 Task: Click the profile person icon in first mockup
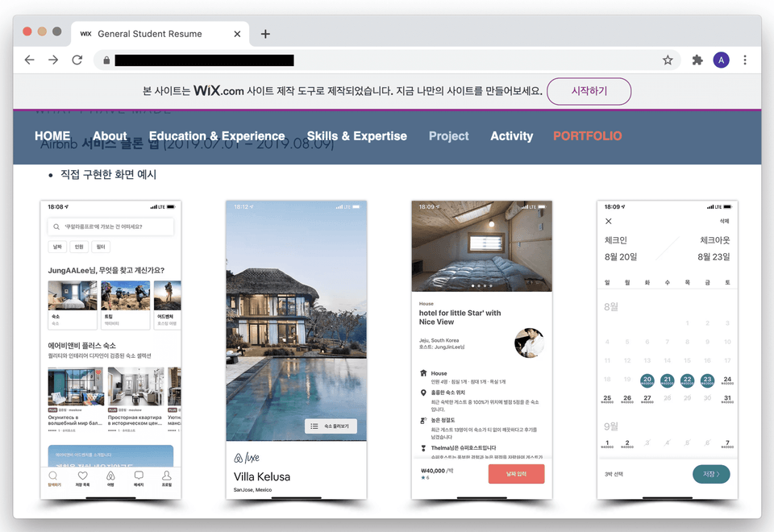[x=167, y=476]
